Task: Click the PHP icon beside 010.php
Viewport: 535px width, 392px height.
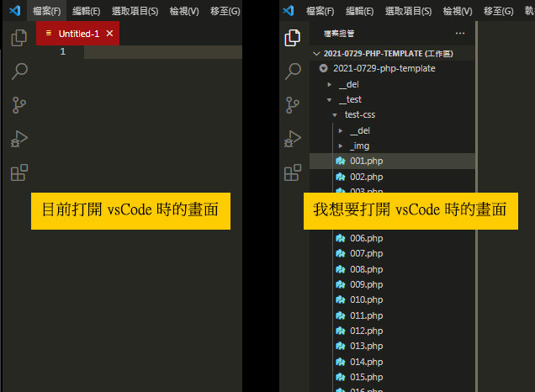Action: pyautogui.click(x=340, y=299)
